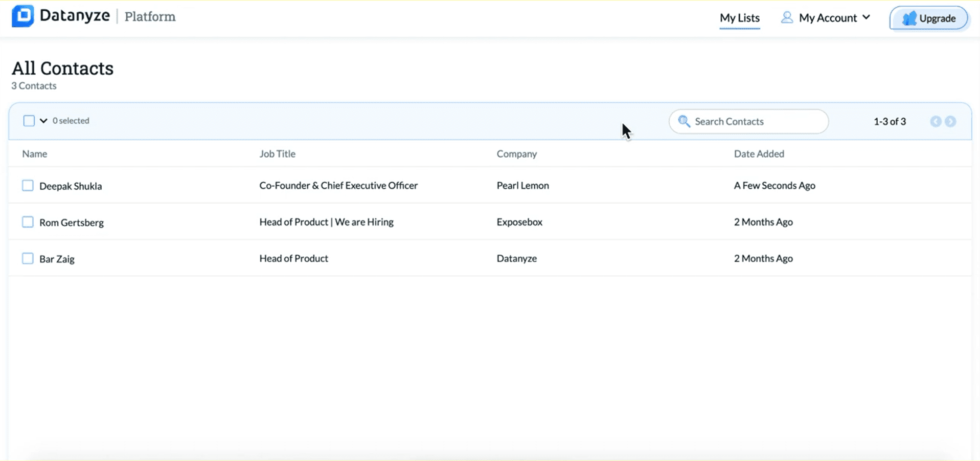The image size is (980, 461).
Task: Open contact Deepak Shukla
Action: pyautogui.click(x=71, y=186)
